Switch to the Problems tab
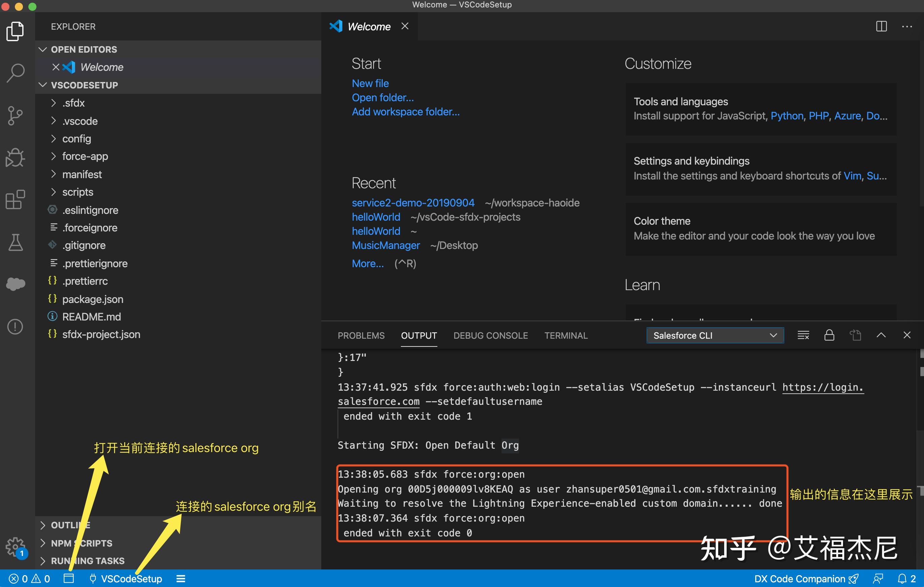Image resolution: width=924 pixels, height=587 pixels. coord(361,335)
